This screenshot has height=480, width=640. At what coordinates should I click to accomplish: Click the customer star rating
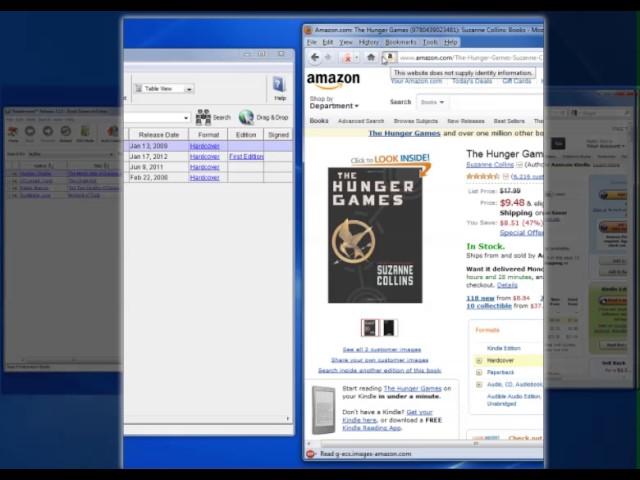482,176
